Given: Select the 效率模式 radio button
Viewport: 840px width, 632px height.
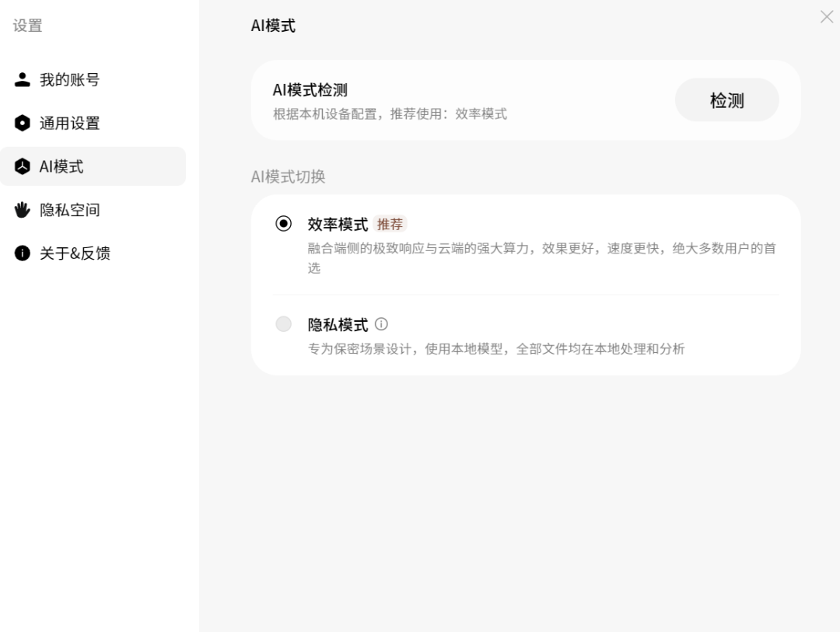Looking at the screenshot, I should (283, 223).
